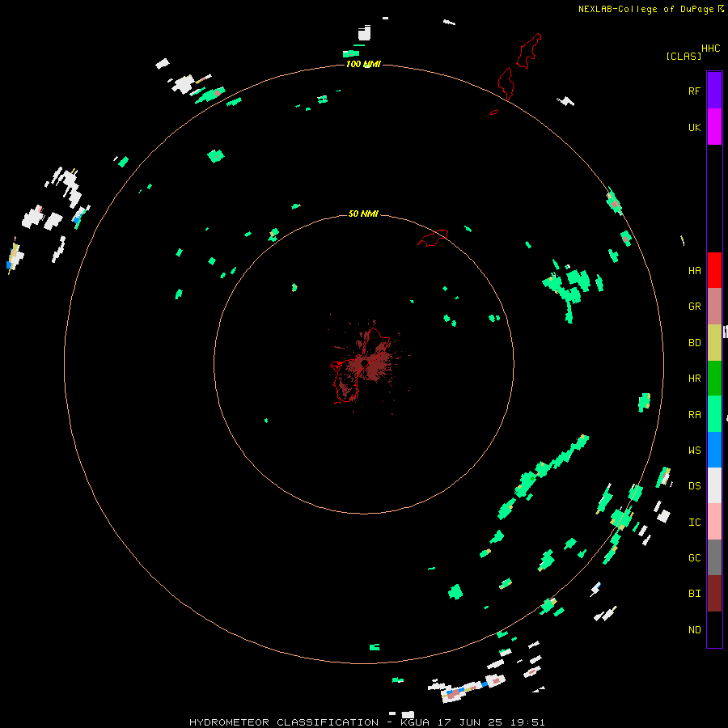The width and height of the screenshot is (728, 728).
Task: Click the black radar site dot at center
Action: tap(365, 362)
